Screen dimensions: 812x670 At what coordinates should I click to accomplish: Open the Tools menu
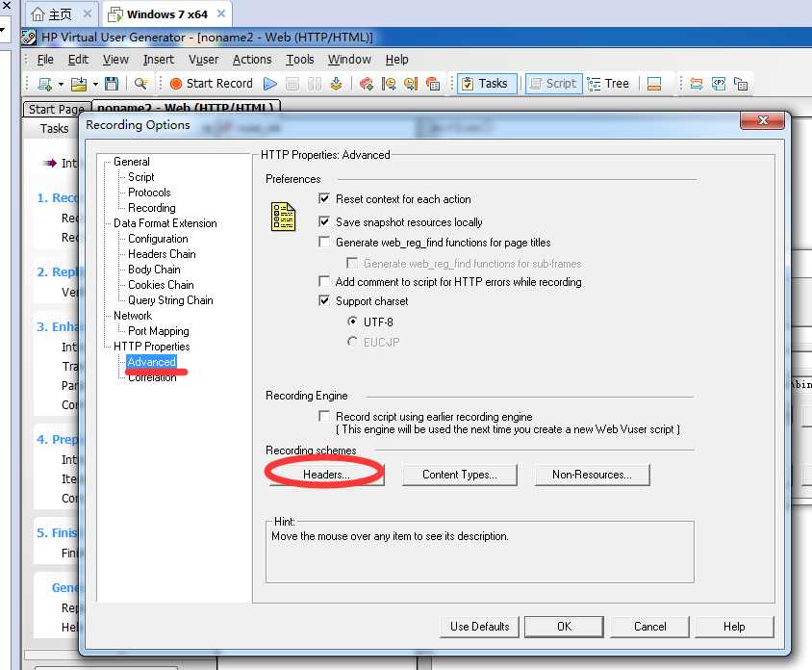300,60
